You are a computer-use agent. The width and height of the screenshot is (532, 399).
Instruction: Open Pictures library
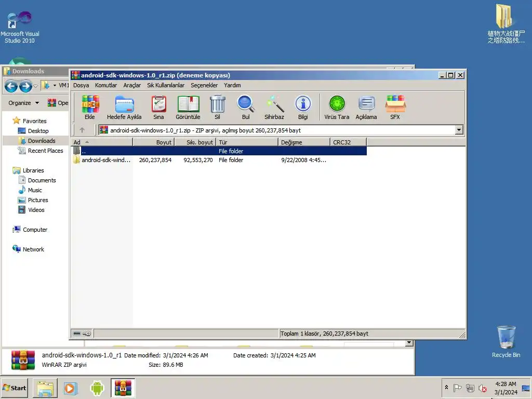tap(33, 200)
